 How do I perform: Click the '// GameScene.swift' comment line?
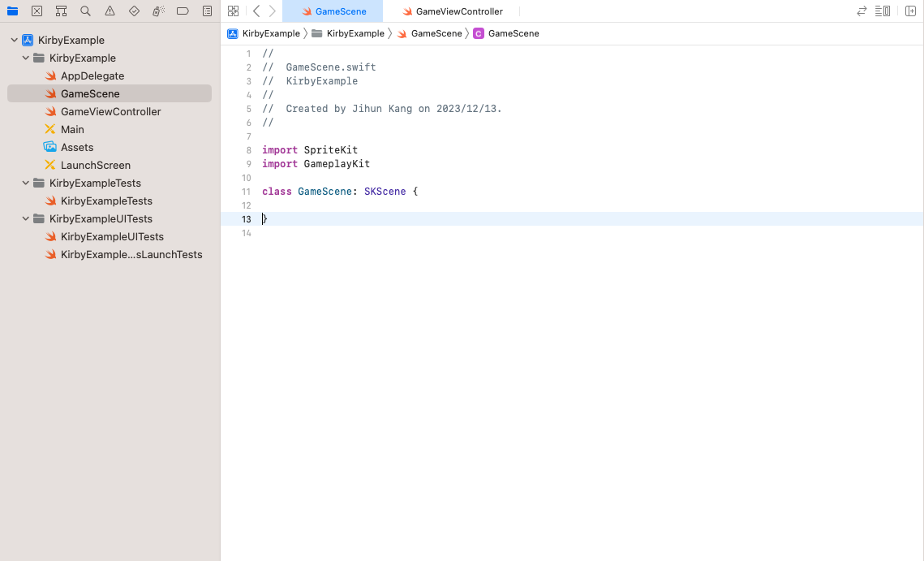click(x=319, y=67)
